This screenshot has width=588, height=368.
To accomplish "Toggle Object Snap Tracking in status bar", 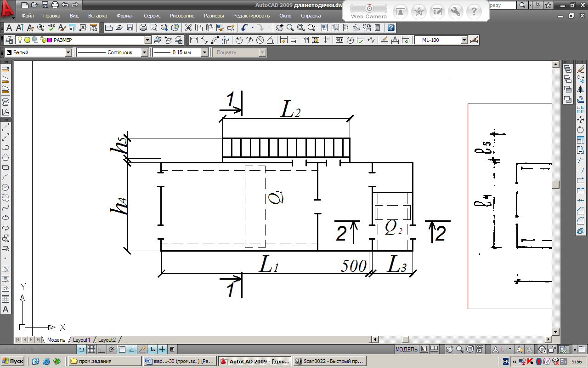I will [x=132, y=349].
